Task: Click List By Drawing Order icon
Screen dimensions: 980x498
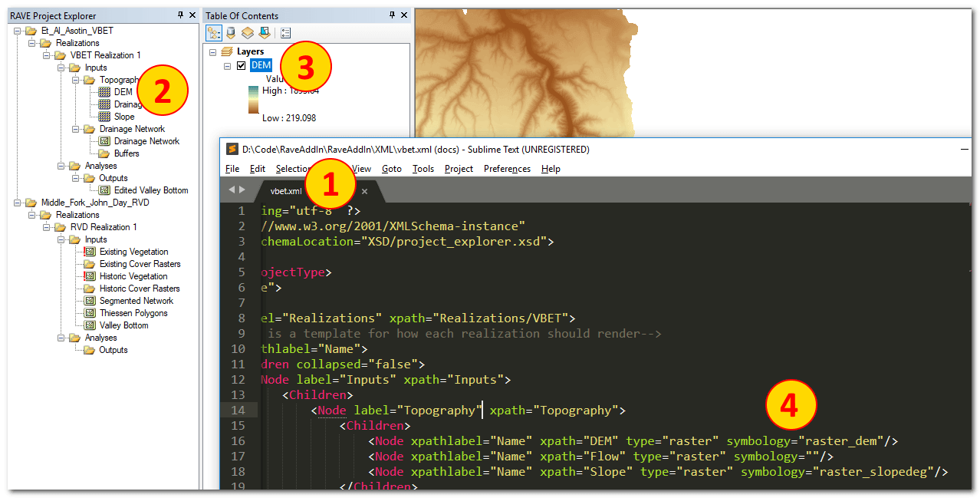Action: (214, 33)
